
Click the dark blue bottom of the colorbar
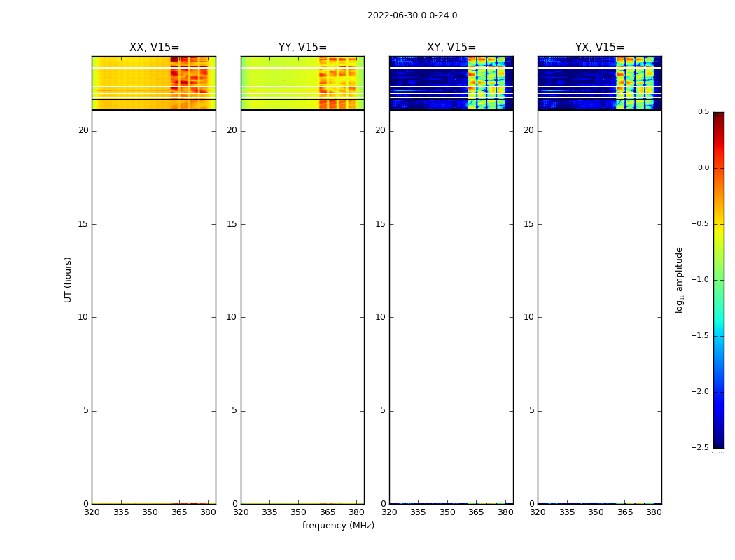(x=719, y=431)
